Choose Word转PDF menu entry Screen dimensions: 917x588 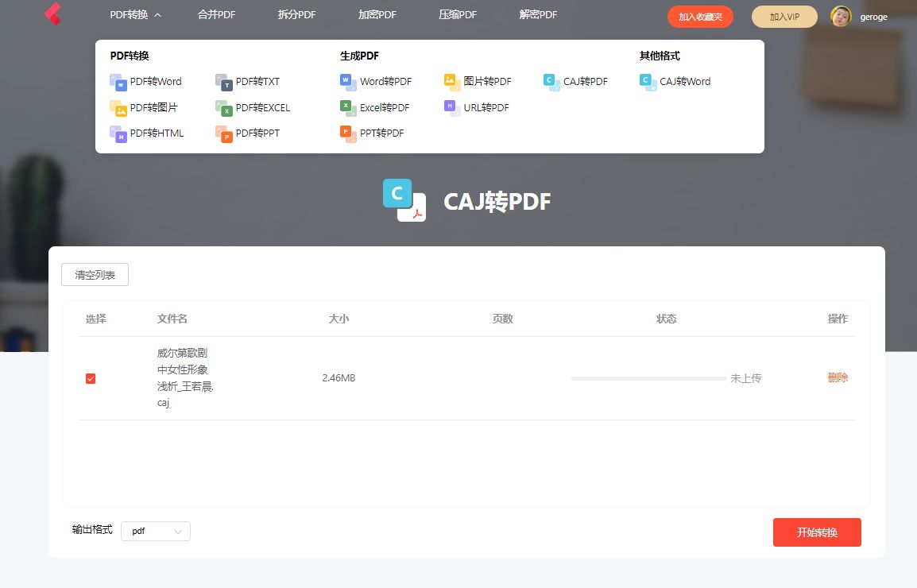pos(385,82)
